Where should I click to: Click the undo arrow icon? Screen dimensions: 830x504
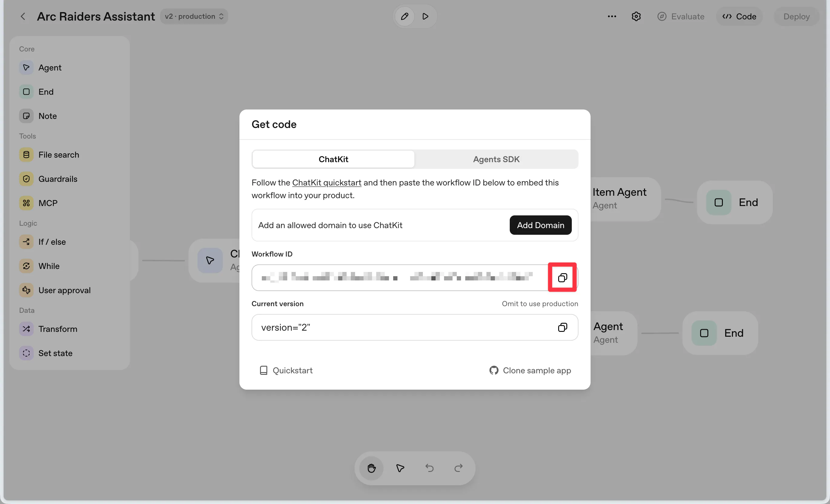(x=429, y=468)
